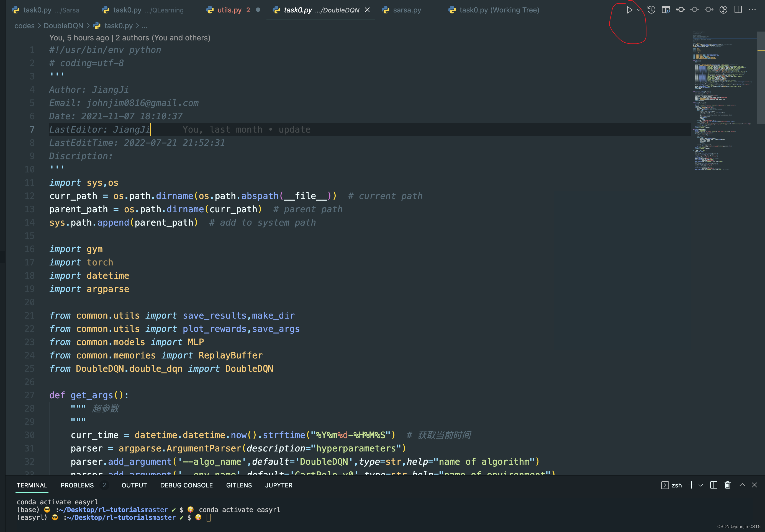Viewport: 765px width, 532px height.
Task: Create a new terminal with the plus icon
Action: 692,485
